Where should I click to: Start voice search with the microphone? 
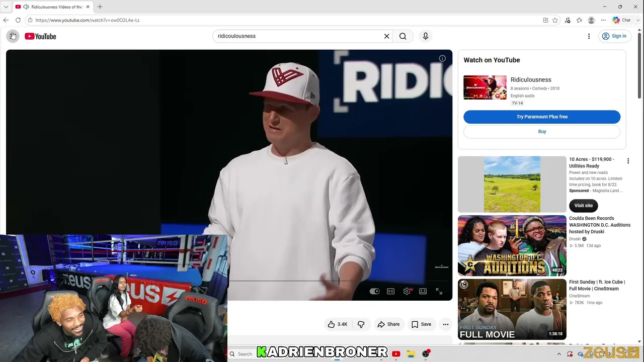click(x=425, y=36)
